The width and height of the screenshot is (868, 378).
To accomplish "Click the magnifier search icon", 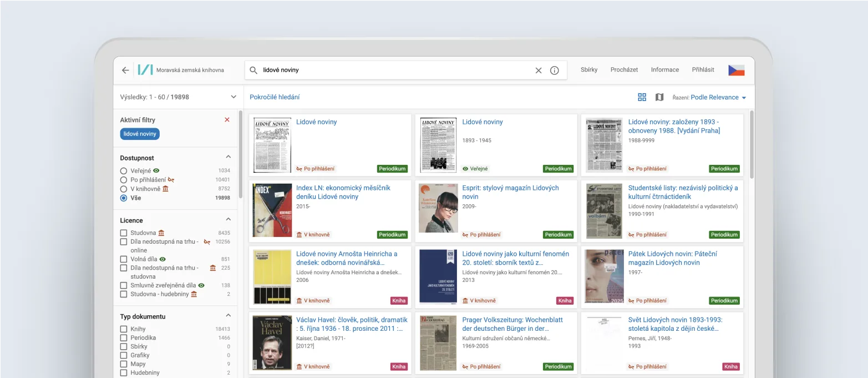I will (x=253, y=70).
